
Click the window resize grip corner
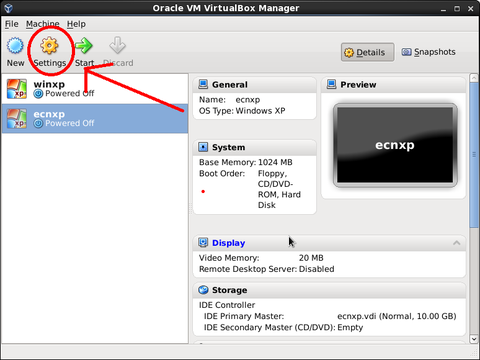474,353
